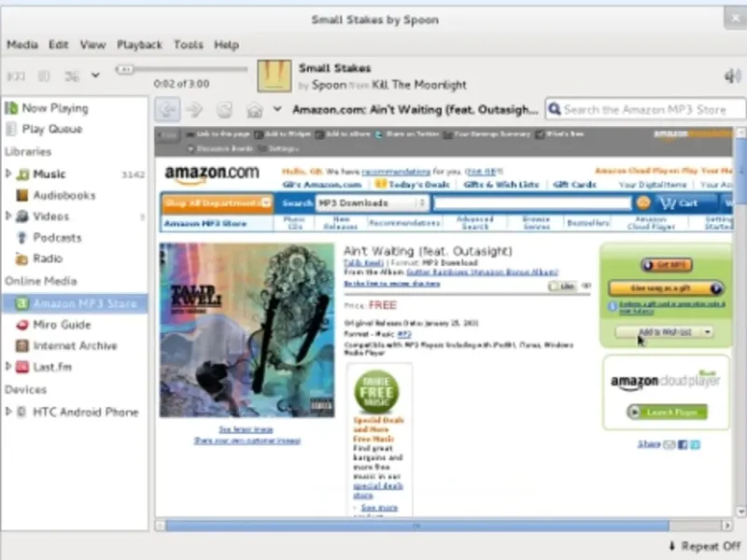Viewport: 747px width, 560px height.
Task: Open the Edit menu
Action: (x=59, y=45)
